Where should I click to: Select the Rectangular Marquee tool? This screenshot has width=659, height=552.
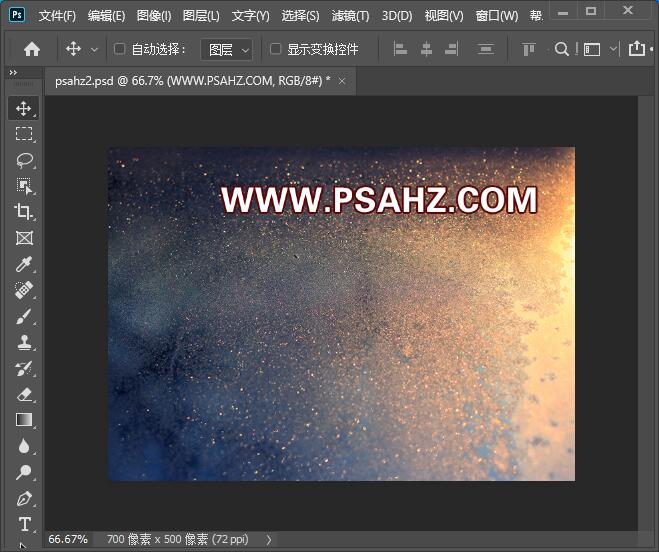(24, 134)
